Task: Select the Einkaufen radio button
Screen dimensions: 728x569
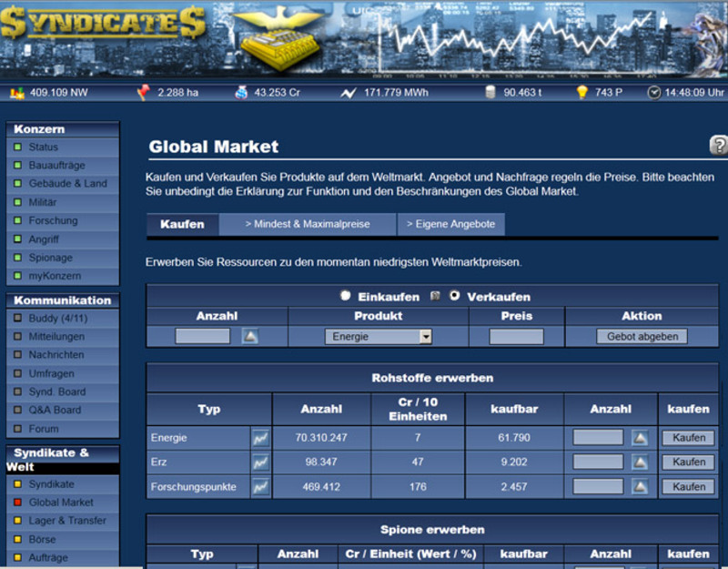Action: tap(345, 295)
